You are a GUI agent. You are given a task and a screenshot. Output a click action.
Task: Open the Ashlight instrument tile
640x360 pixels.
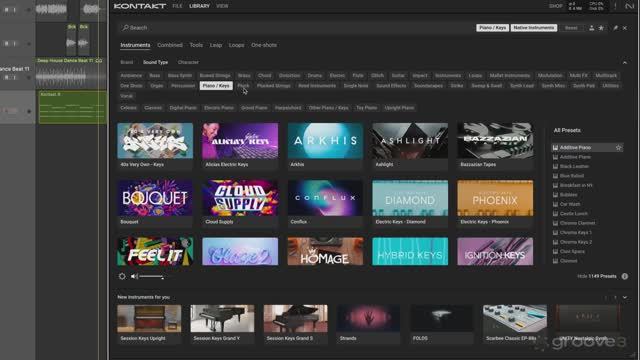click(410, 146)
